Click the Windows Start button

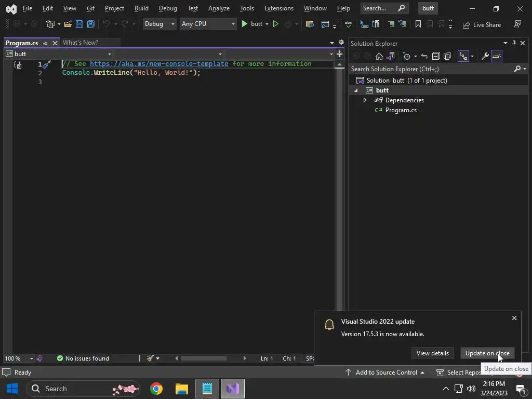12,389
